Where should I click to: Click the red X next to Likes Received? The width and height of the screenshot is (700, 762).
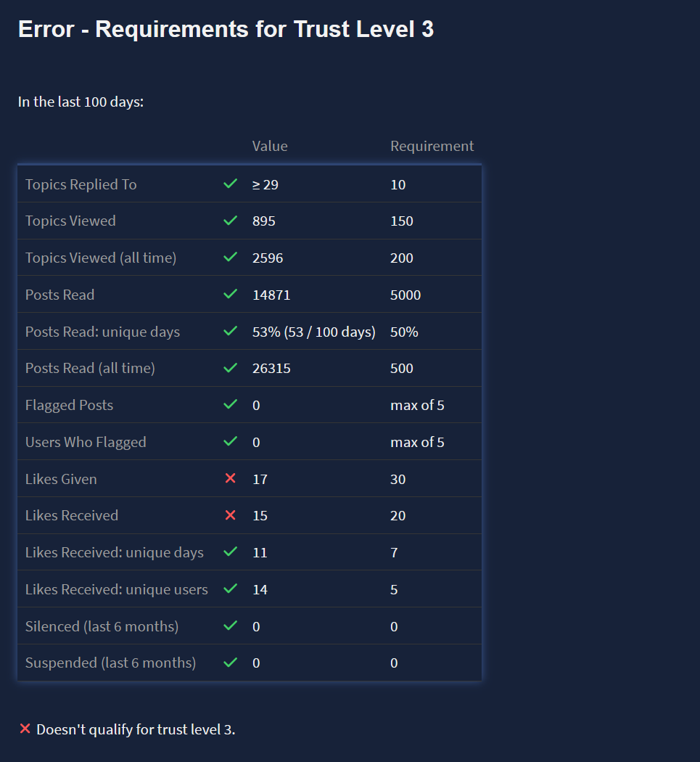coord(230,515)
